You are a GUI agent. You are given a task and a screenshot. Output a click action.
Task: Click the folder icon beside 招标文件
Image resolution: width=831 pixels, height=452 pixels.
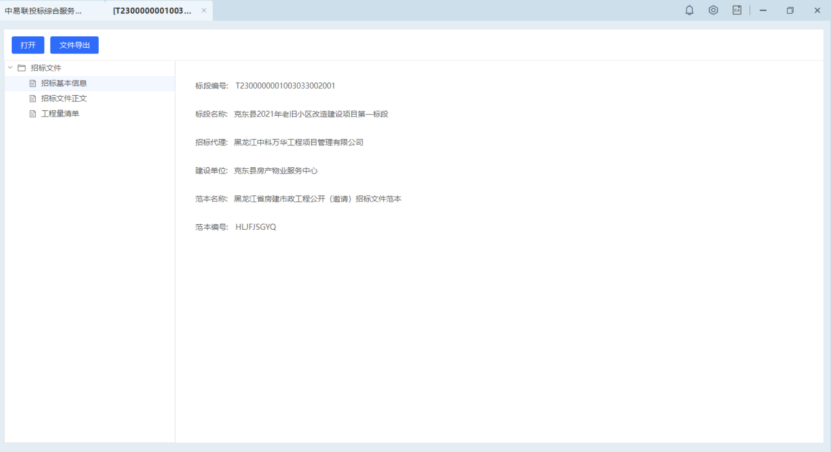(21, 68)
